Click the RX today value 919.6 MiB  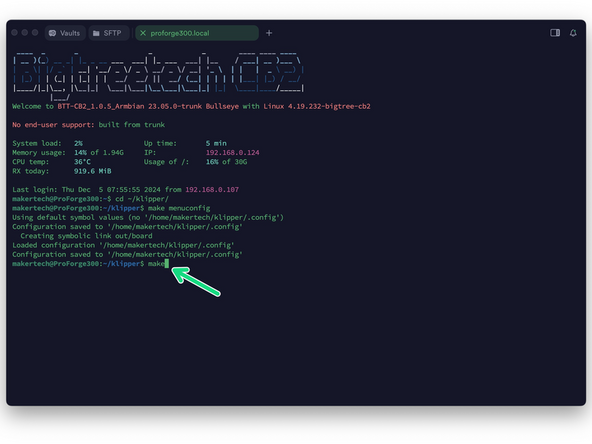92,171
